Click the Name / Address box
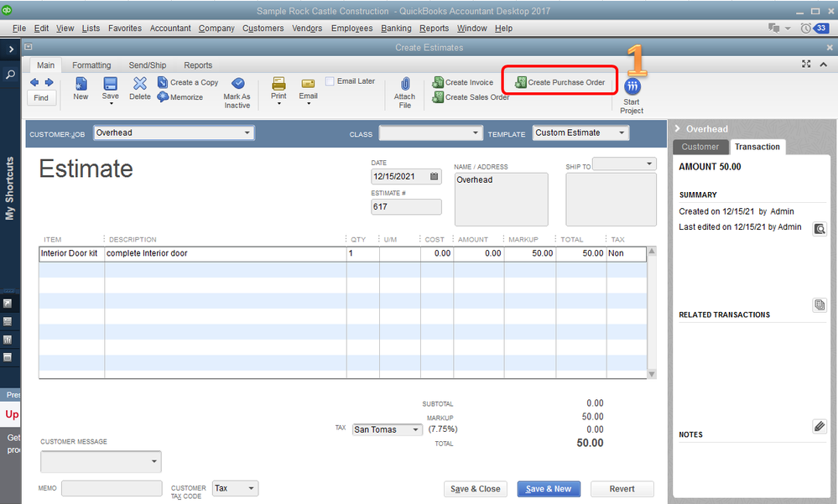Screen dimensions: 838x504 click(501, 200)
